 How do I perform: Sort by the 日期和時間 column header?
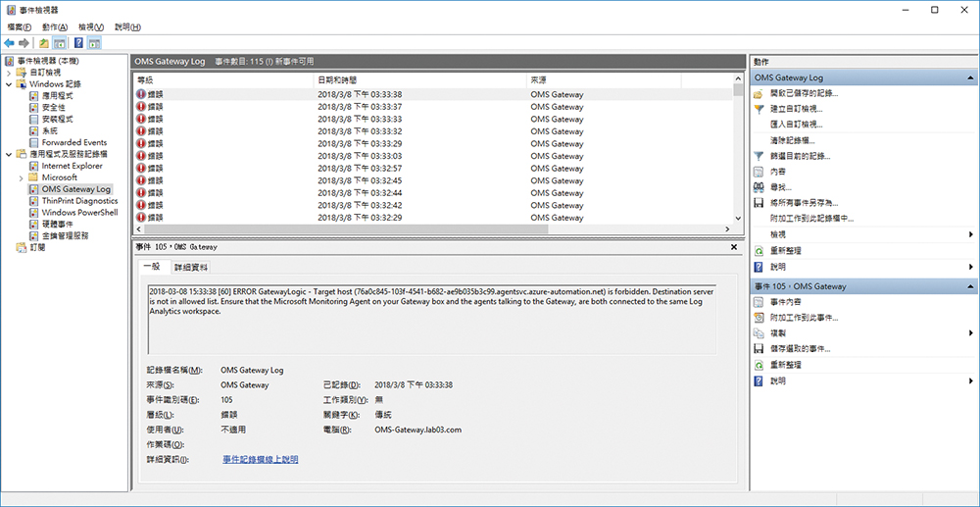pyautogui.click(x=419, y=80)
